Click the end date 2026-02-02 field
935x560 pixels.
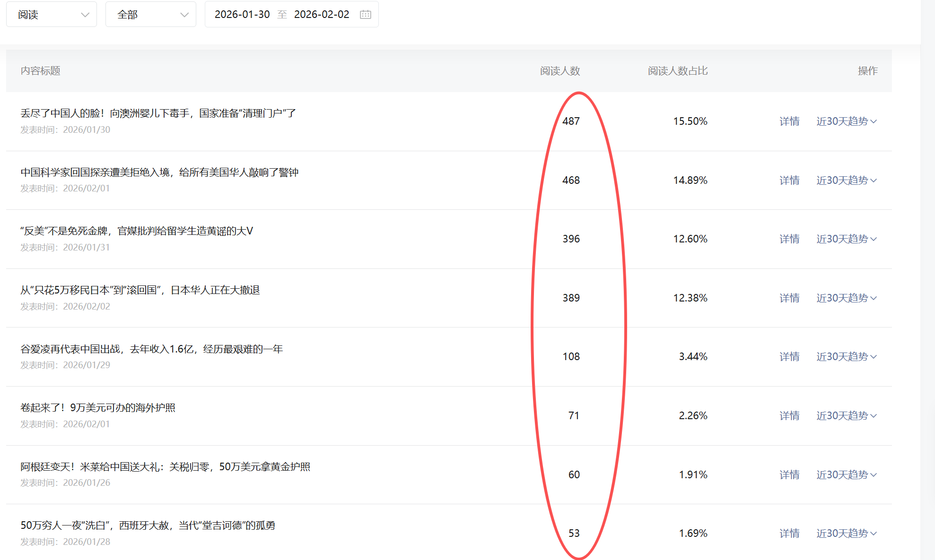point(322,15)
